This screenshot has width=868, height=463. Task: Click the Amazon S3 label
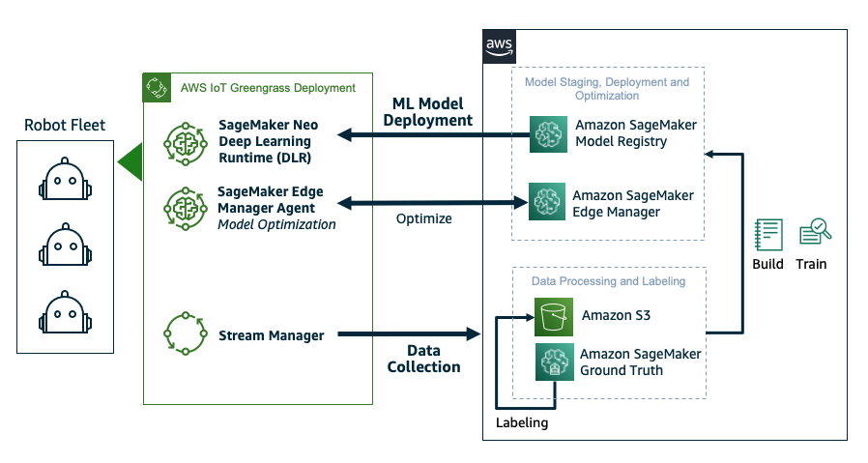coord(616,316)
